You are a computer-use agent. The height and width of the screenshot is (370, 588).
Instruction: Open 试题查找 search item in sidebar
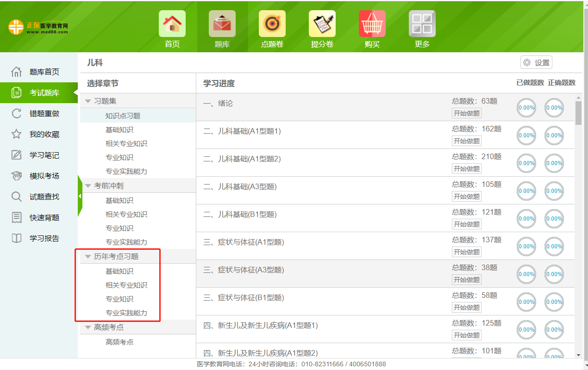pos(44,197)
